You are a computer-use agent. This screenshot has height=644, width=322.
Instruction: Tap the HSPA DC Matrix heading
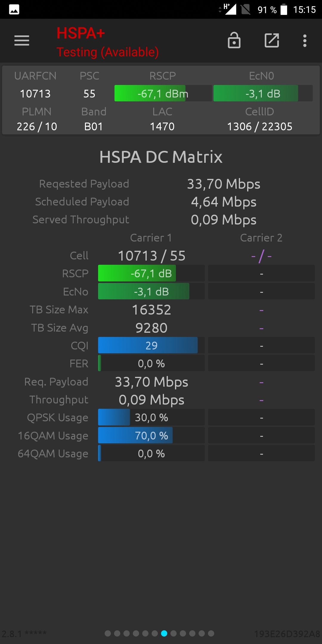(161, 157)
